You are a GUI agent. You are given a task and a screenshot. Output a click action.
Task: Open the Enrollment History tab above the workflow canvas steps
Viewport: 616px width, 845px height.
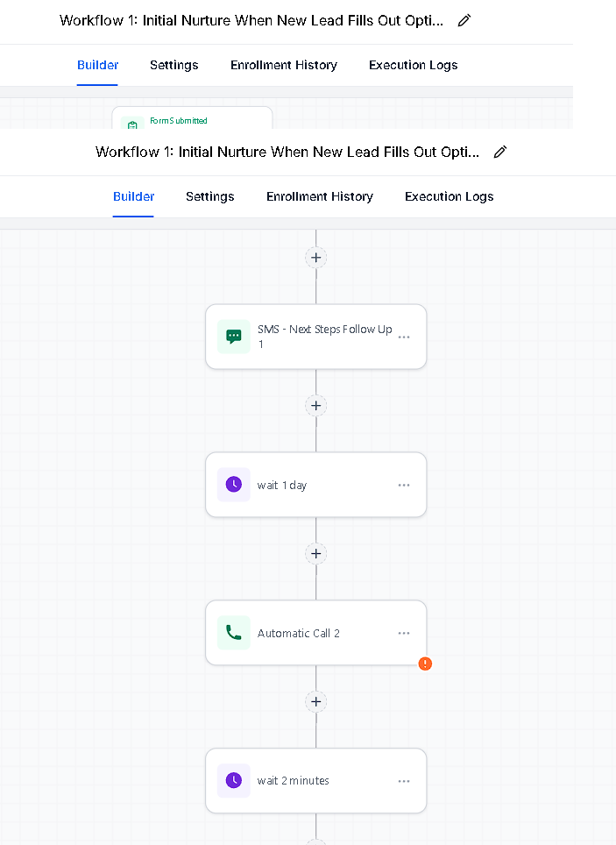click(x=320, y=196)
